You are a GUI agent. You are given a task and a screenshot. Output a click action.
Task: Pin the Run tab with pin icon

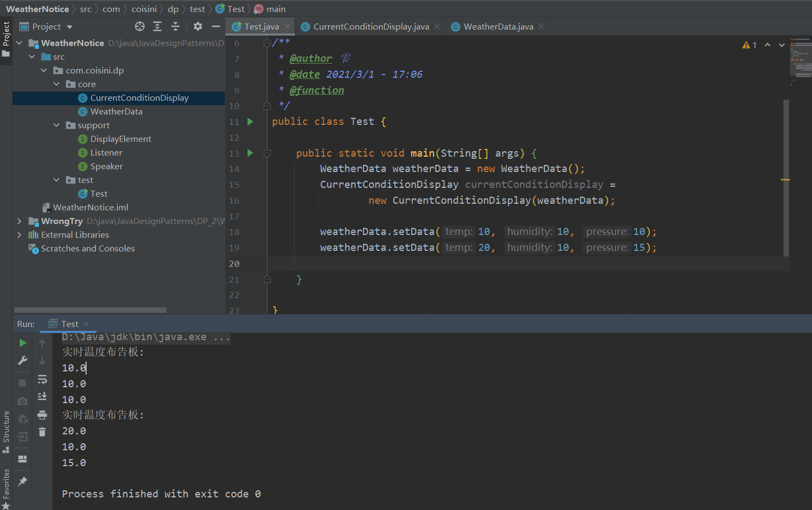(x=22, y=481)
